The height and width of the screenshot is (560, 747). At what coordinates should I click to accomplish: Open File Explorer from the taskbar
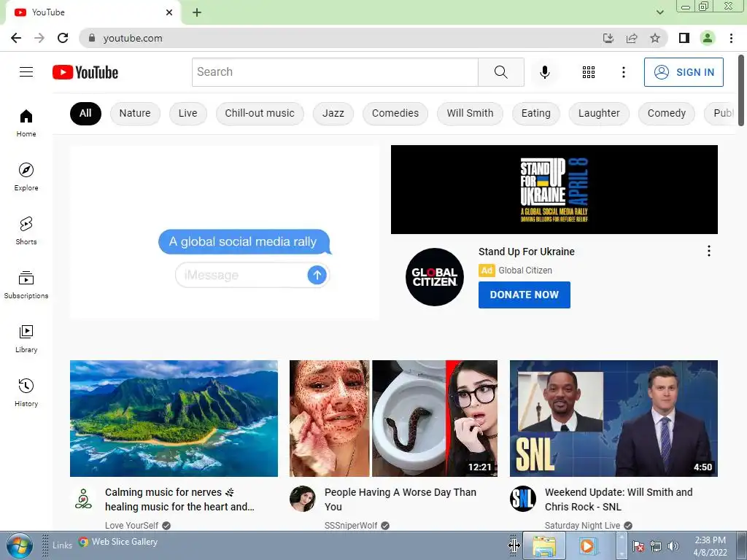point(544,545)
